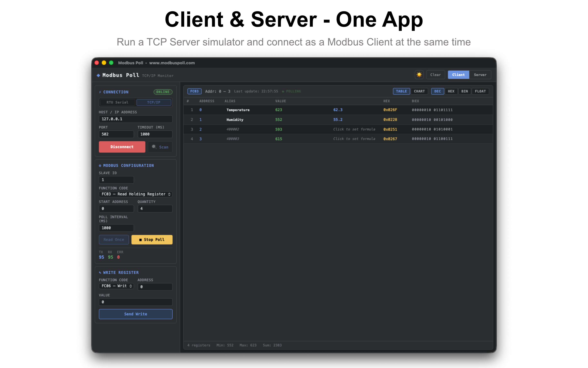The height and width of the screenshot is (368, 588).
Task: Click the Humidity alias cell
Action: coord(235,120)
